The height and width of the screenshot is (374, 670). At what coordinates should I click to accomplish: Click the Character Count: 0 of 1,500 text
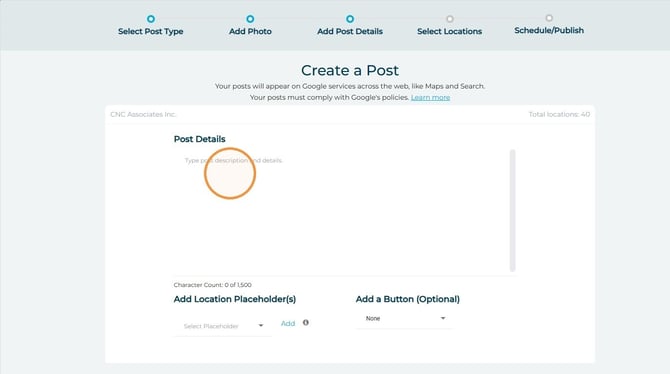[x=212, y=285]
